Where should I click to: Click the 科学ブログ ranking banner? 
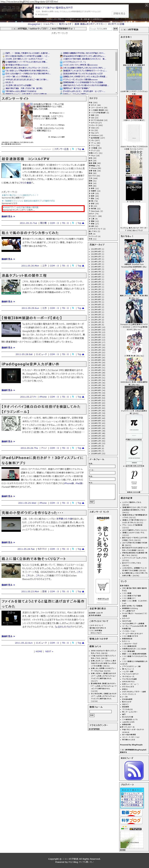tap(131, 820)
